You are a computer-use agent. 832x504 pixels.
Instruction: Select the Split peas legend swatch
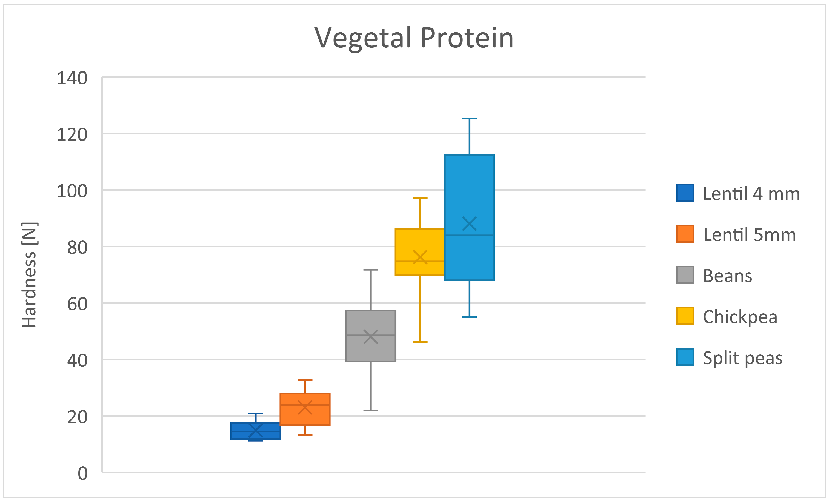click(685, 357)
